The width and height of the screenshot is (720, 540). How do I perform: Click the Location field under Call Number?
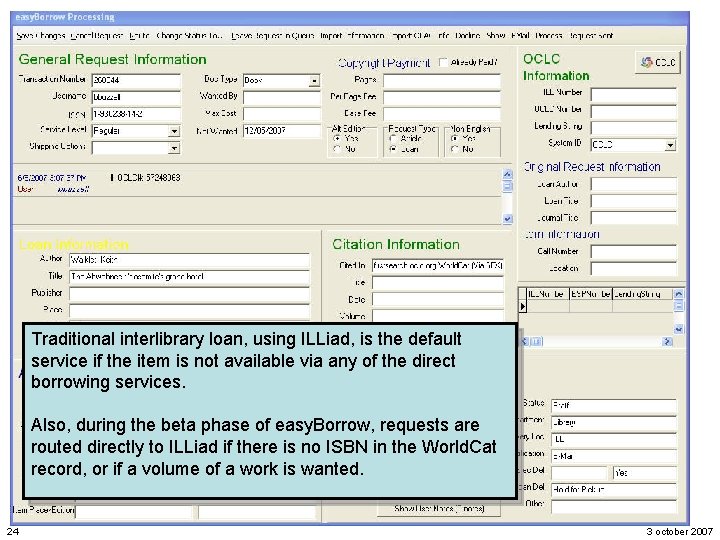[x=634, y=269]
